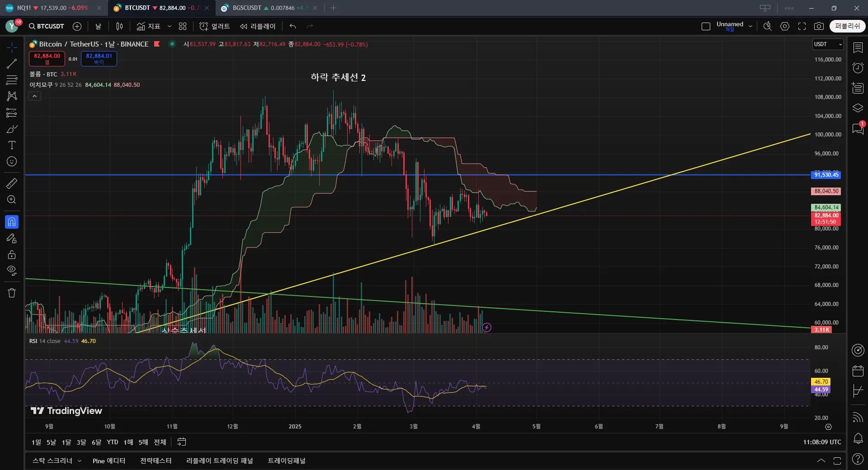Image resolution: width=868 pixels, height=470 pixels.
Task: Open the forecasting and measurement tools
Action: pyautogui.click(x=12, y=113)
